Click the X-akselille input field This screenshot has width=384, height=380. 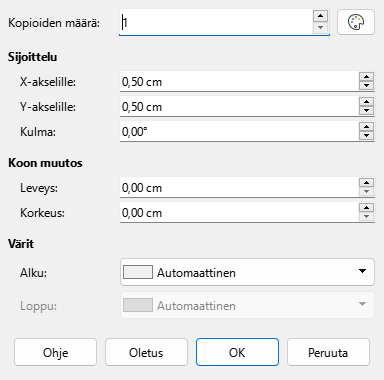click(x=239, y=81)
